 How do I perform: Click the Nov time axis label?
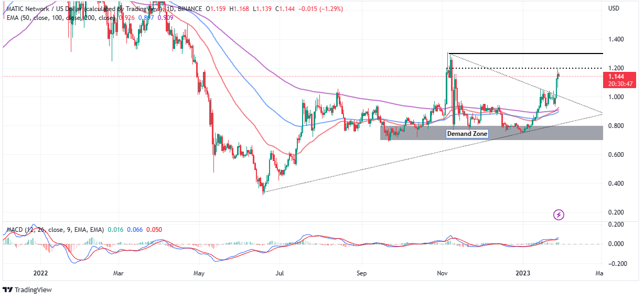coord(443,273)
